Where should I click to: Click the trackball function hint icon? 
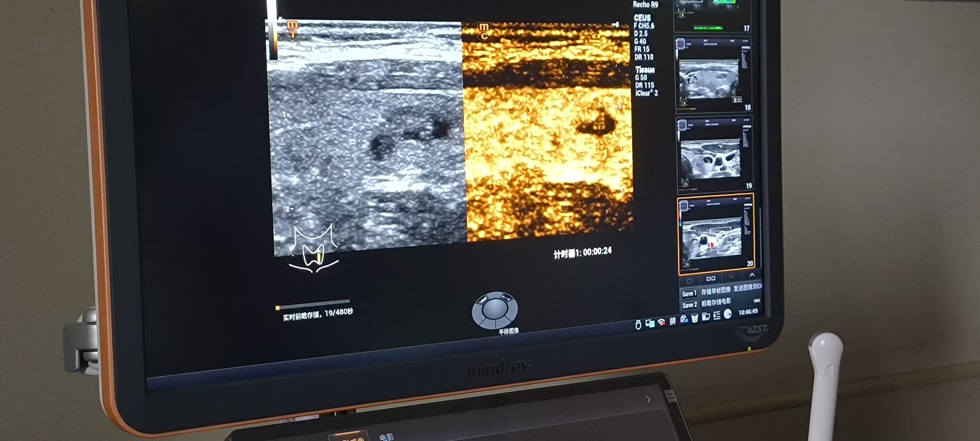click(494, 309)
